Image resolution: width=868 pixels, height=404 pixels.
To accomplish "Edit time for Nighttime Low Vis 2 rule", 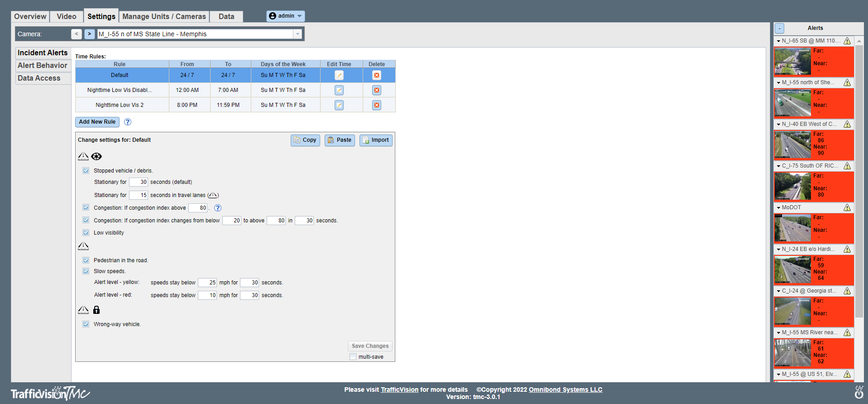I will (x=339, y=105).
